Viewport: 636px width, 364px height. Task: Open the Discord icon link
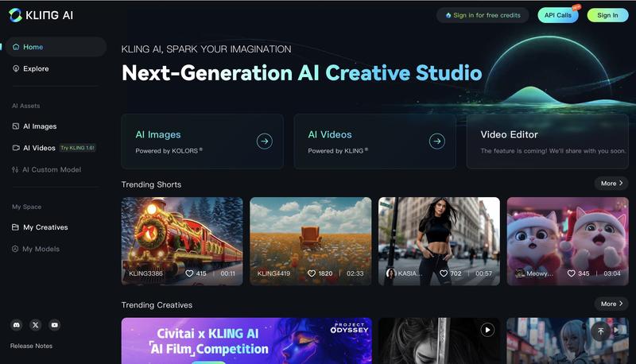(16, 325)
